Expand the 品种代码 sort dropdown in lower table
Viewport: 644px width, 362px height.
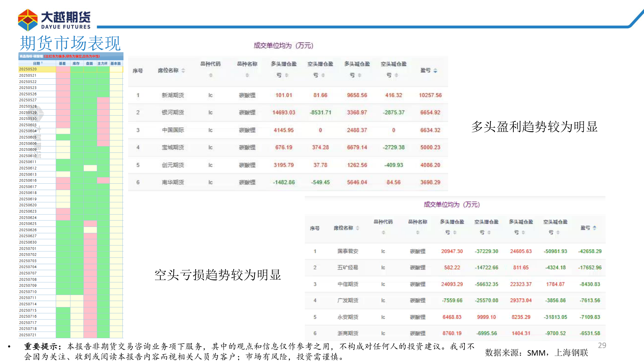[x=383, y=233]
